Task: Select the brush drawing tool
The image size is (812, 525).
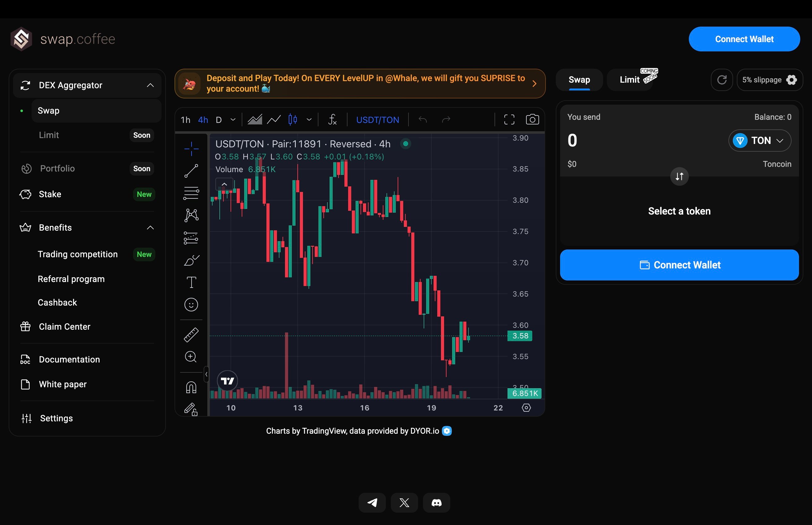Action: click(191, 260)
